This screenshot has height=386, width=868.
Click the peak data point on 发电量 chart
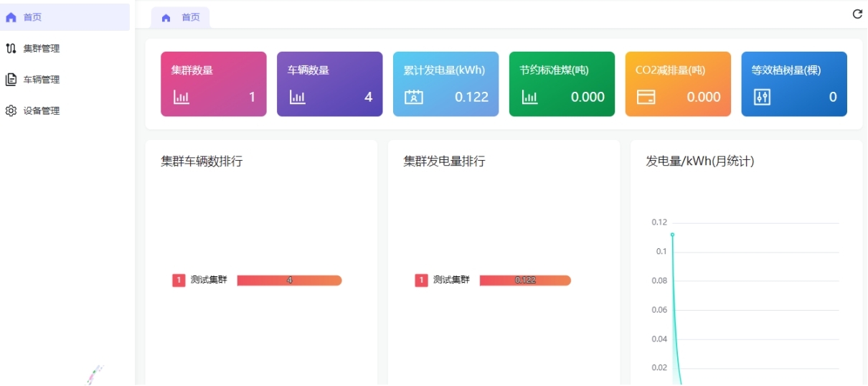[672, 235]
